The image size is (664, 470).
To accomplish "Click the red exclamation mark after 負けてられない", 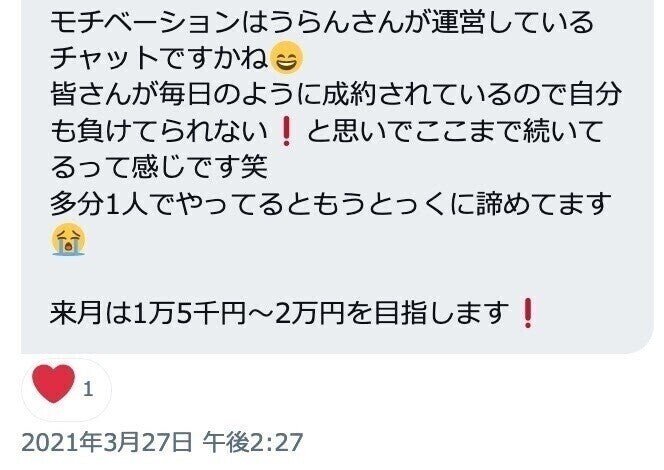I will pos(287,131).
